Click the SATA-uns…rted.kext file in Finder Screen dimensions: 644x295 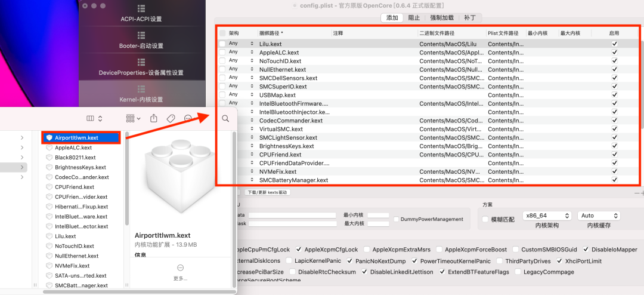(x=80, y=276)
